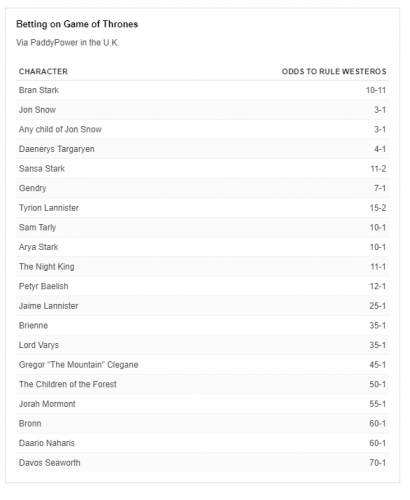
Task: Click the ODDS TO RULE WESTEROS header
Action: click(x=334, y=71)
